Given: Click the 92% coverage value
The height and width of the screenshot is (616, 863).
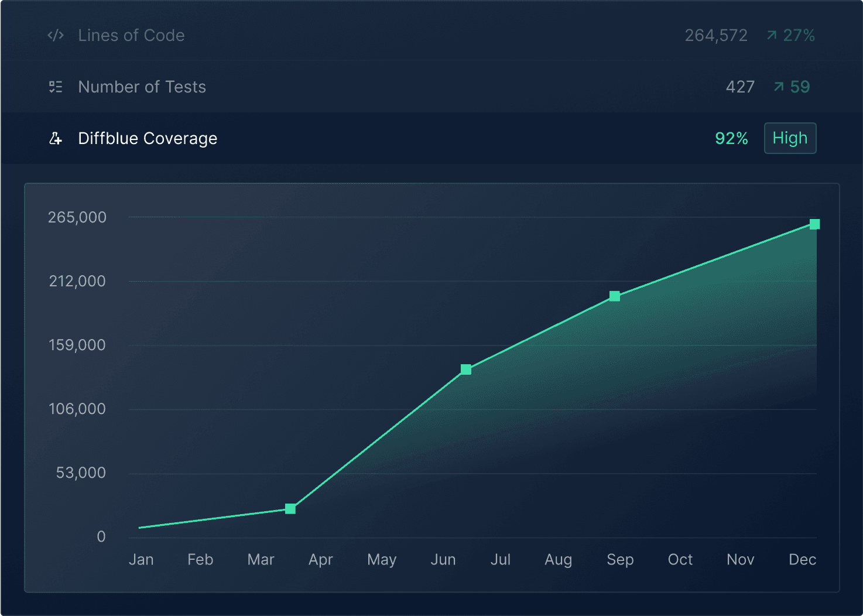Looking at the screenshot, I should pos(731,139).
